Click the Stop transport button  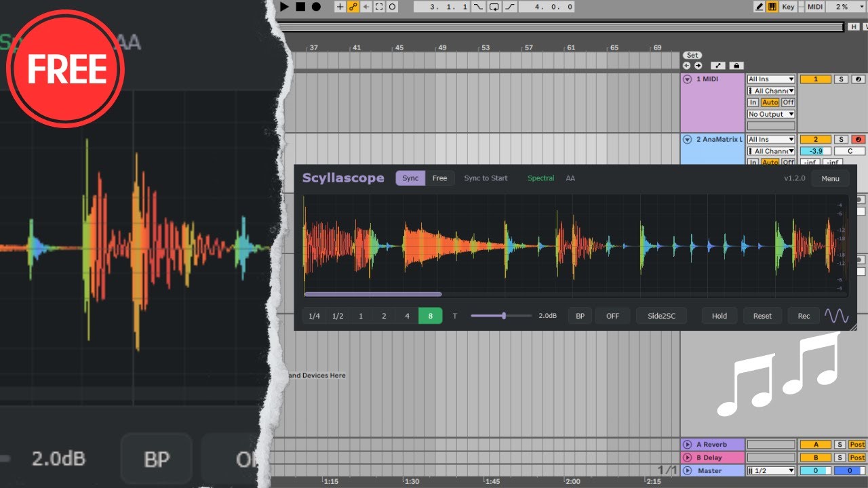pos(300,7)
